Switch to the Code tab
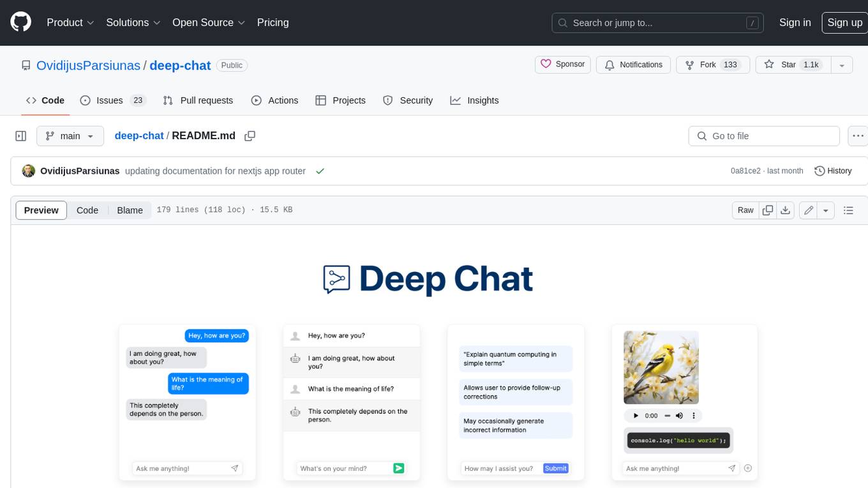Screen dimensions: 868x488 (45, 100)
